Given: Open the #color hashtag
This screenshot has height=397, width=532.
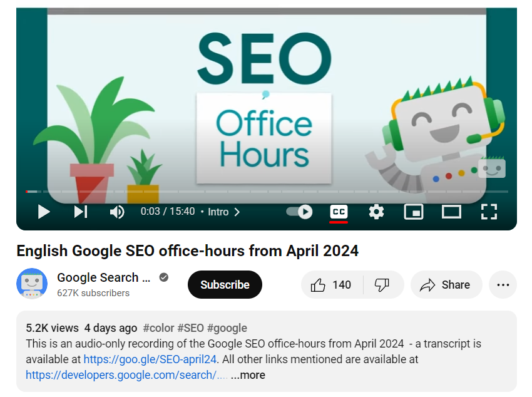Looking at the screenshot, I should [158, 328].
